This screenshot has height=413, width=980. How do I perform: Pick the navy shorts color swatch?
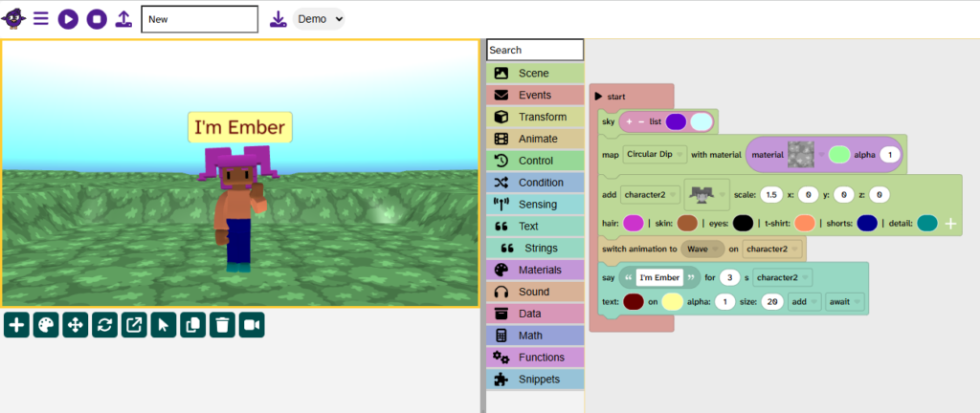(867, 224)
